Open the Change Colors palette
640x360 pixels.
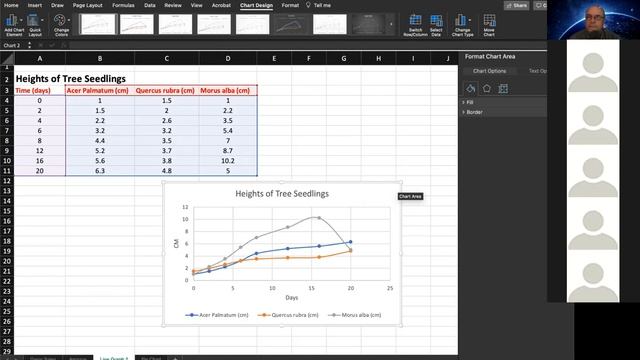point(61,25)
